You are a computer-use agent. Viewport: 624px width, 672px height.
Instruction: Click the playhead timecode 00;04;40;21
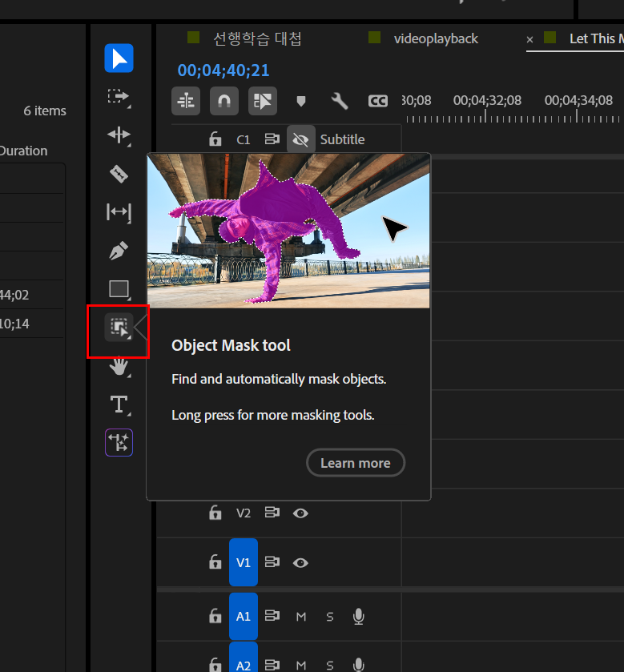223,70
